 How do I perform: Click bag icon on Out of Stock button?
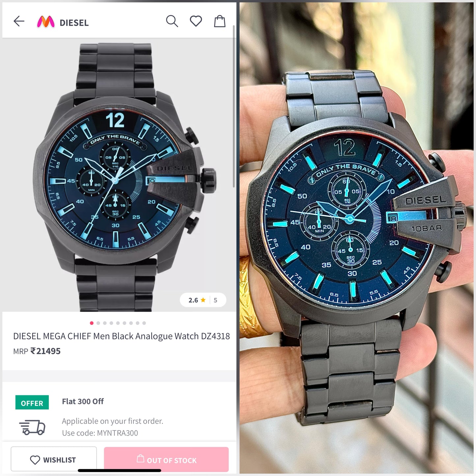coord(141,459)
